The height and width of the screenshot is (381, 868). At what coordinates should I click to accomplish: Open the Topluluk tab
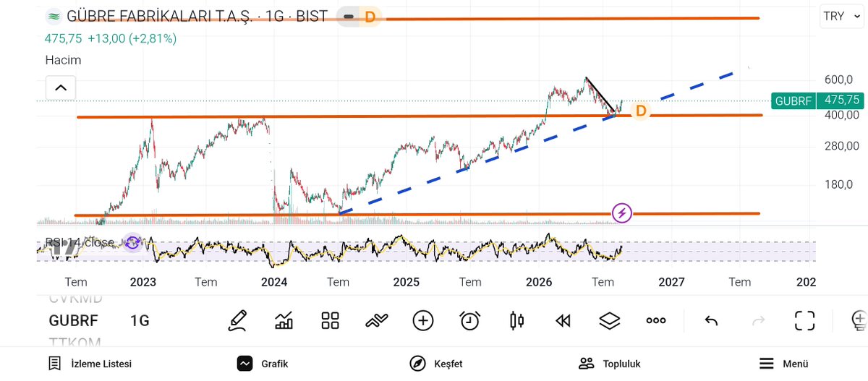[610, 364]
